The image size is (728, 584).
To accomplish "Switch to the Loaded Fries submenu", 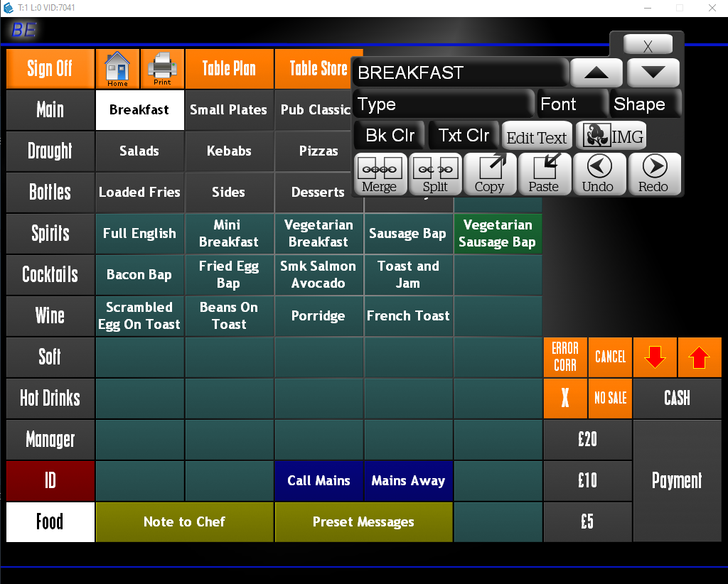I will tap(139, 192).
